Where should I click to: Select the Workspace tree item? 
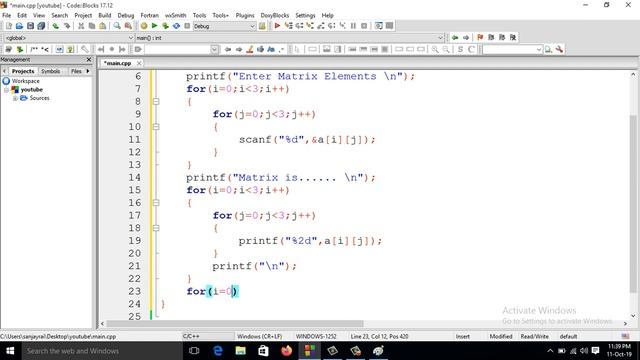click(25, 81)
